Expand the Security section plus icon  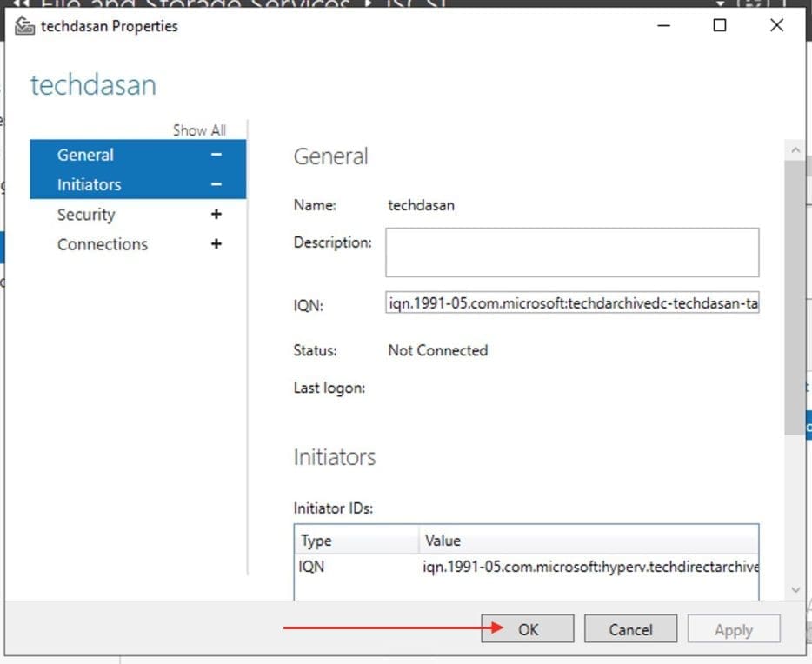(x=216, y=215)
